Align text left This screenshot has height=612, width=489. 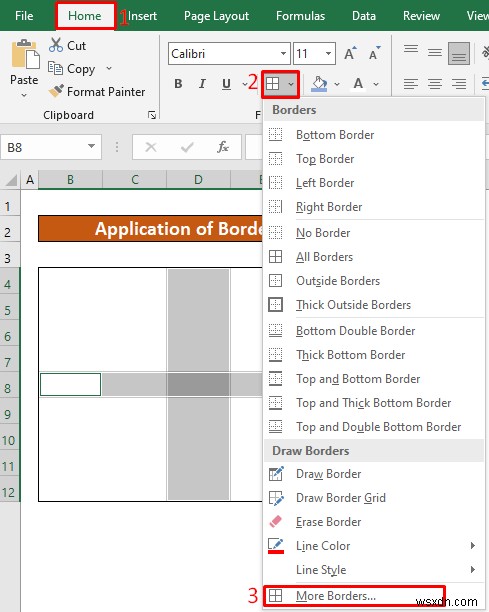tap(411, 84)
